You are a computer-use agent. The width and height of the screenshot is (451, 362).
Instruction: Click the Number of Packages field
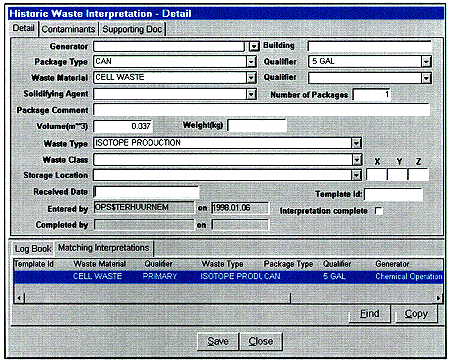pyautogui.click(x=372, y=95)
